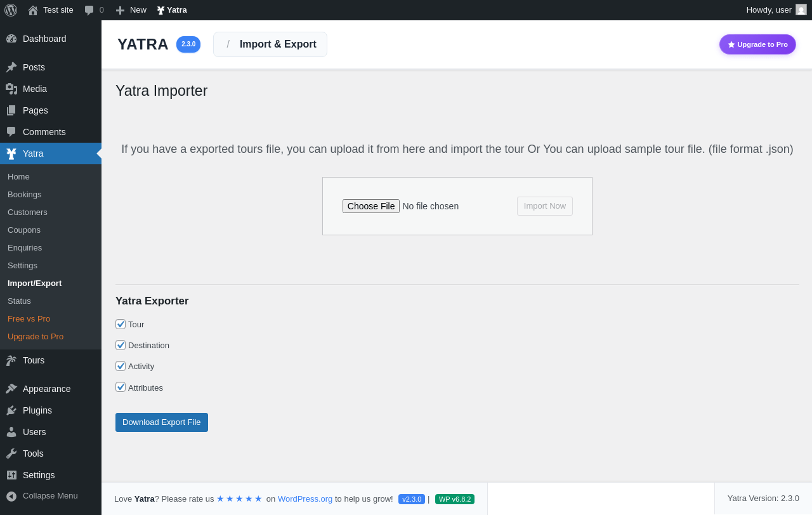
Task: Select the Appearance paintbrush icon
Action: coord(11,389)
